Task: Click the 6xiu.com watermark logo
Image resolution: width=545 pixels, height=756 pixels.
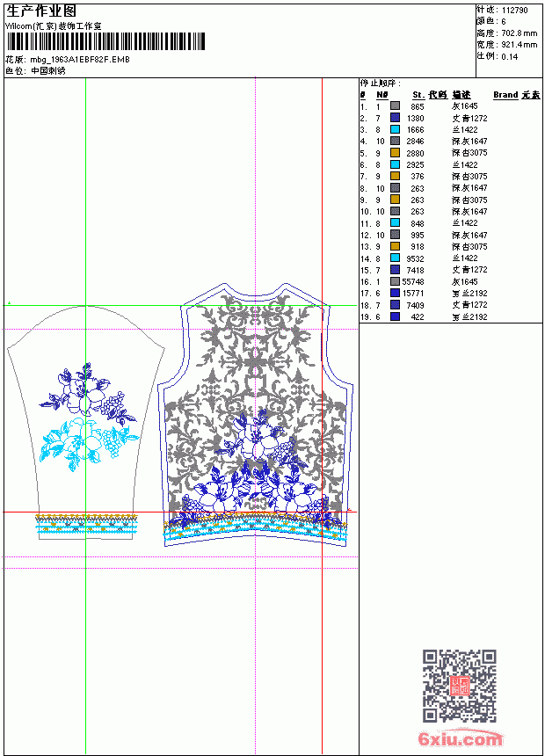Action: [460, 739]
